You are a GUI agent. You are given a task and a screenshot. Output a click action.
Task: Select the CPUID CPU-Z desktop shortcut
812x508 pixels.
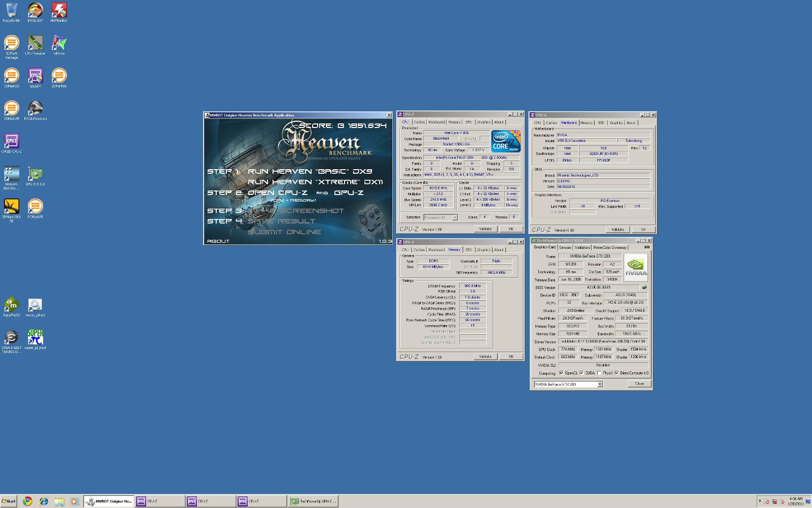click(11, 143)
